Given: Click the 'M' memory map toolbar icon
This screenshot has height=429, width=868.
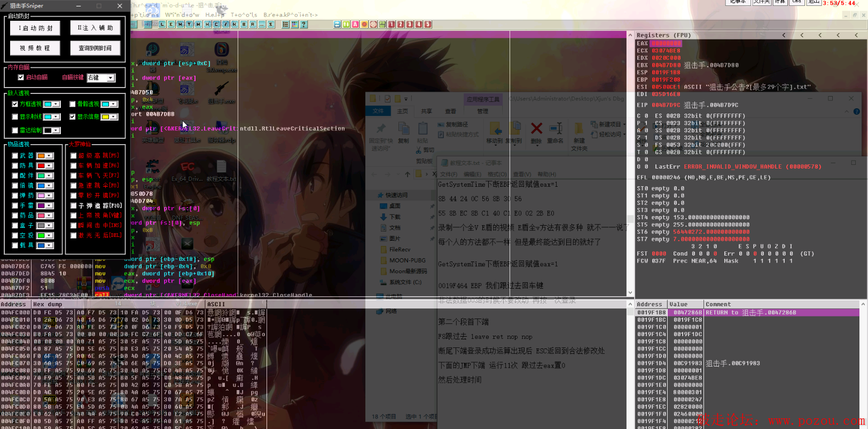Looking at the screenshot, I should click(x=180, y=25).
